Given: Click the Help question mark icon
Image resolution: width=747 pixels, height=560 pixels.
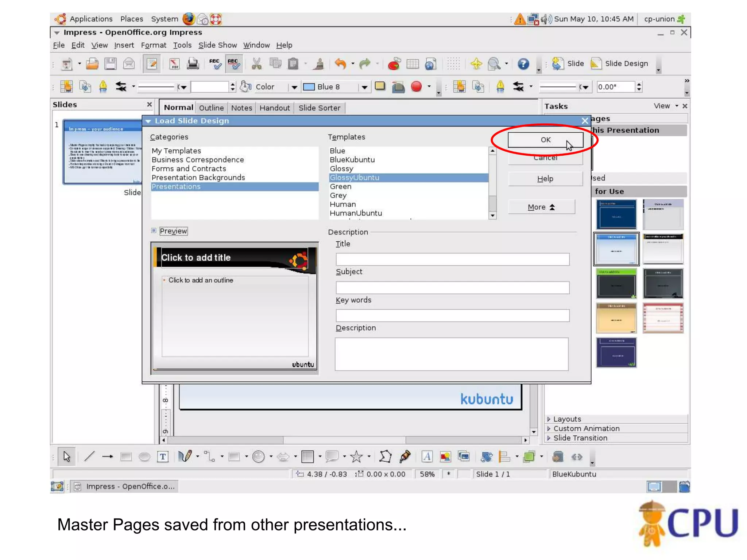Looking at the screenshot, I should pos(523,64).
